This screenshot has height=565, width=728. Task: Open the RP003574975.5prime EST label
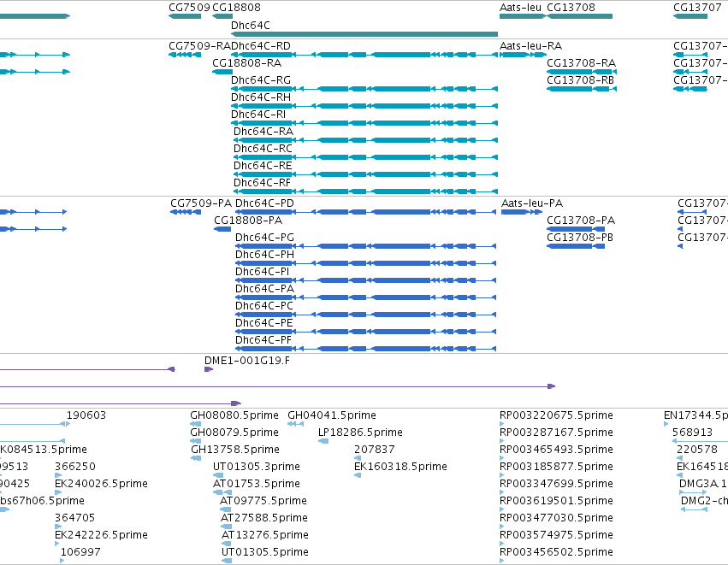point(556,535)
